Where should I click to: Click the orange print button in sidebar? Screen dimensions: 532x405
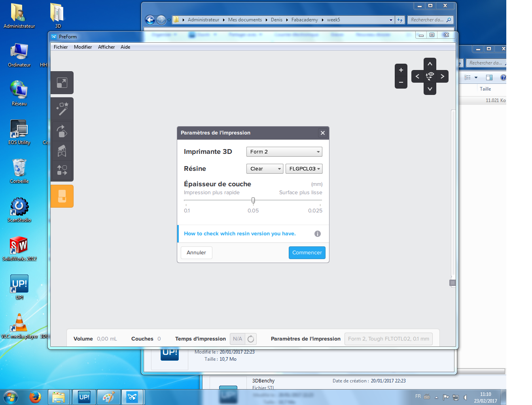point(62,196)
